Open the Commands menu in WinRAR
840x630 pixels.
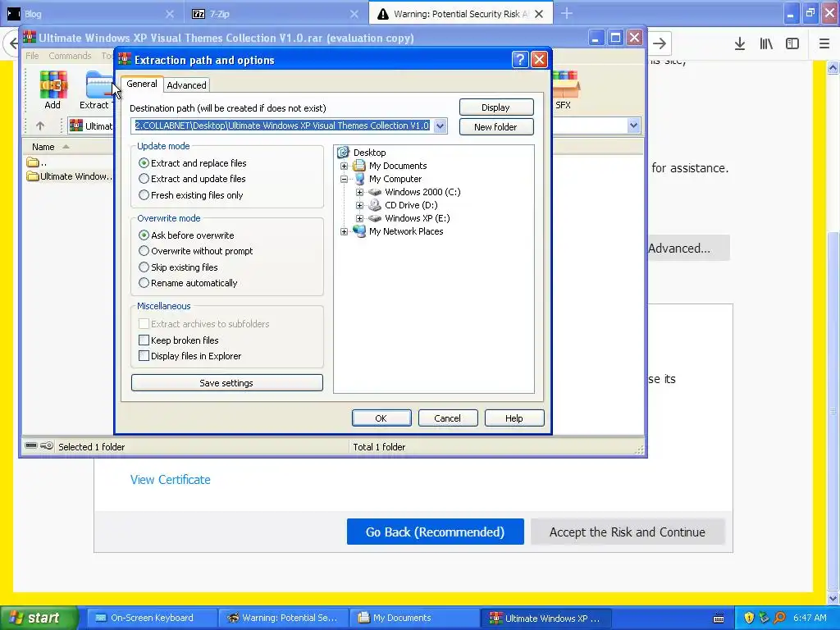pyautogui.click(x=70, y=56)
